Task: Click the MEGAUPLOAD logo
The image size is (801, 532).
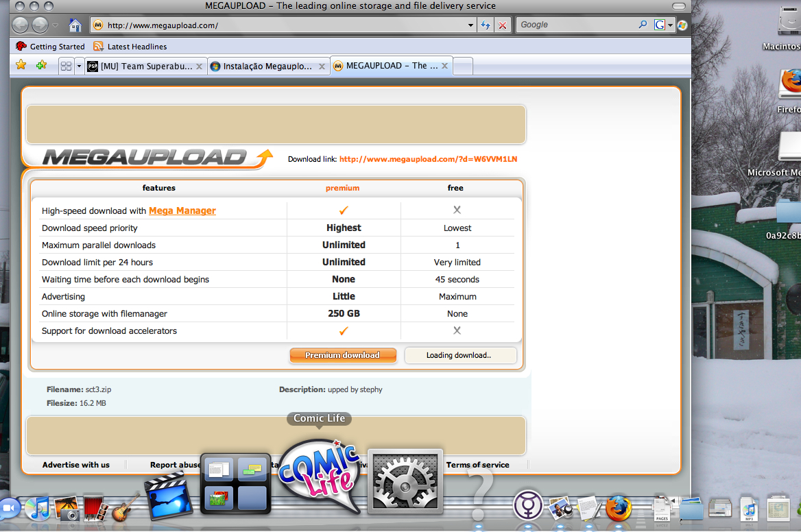Action: [157, 158]
